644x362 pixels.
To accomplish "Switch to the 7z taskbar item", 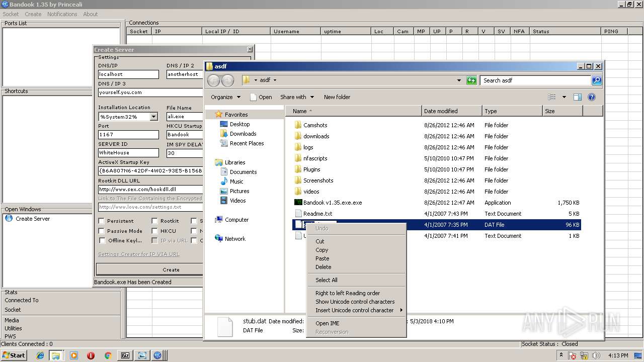I will tap(125, 355).
